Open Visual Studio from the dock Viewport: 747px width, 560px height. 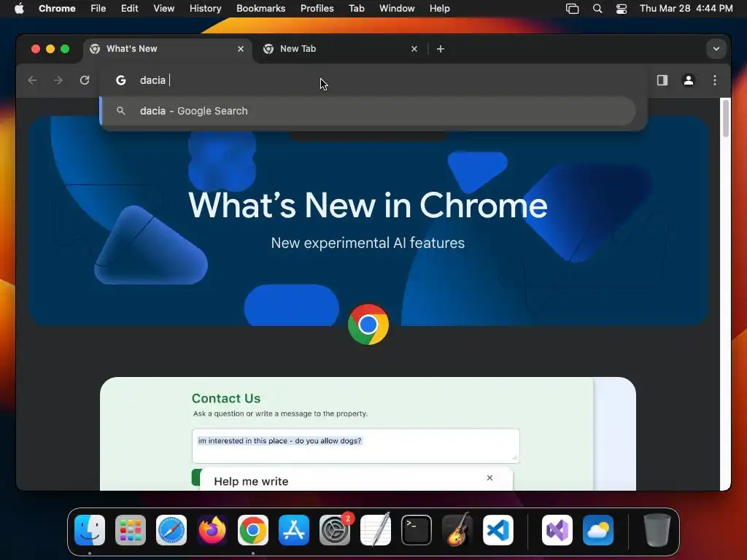point(557,530)
